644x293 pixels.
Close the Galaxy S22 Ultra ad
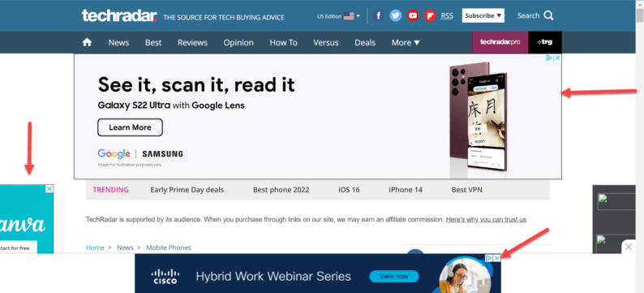(x=557, y=58)
